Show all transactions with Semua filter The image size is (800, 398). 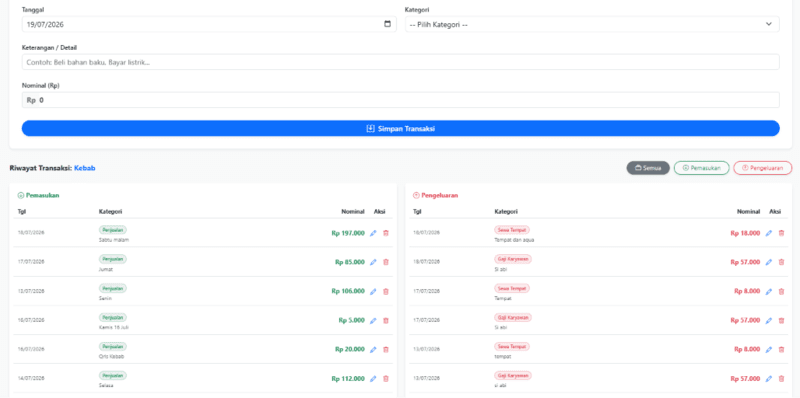point(648,168)
